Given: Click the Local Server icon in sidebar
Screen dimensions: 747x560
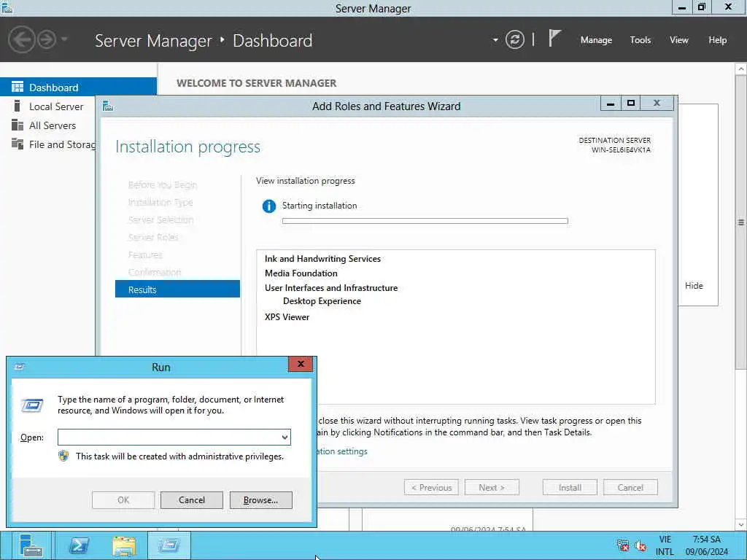Looking at the screenshot, I should [18, 106].
